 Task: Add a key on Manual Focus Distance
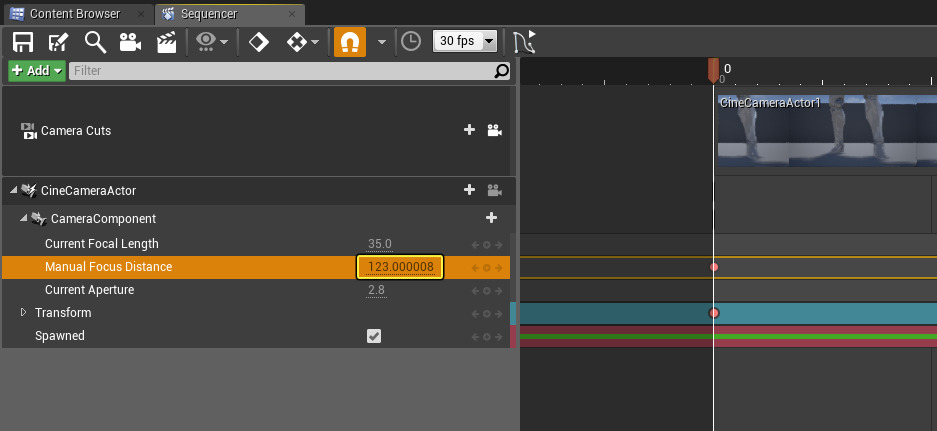click(486, 268)
